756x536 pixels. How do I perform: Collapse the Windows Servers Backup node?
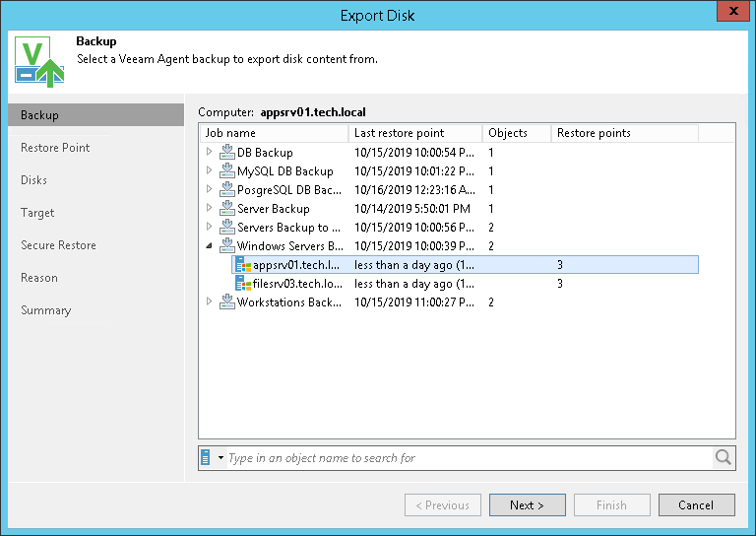tap(209, 246)
